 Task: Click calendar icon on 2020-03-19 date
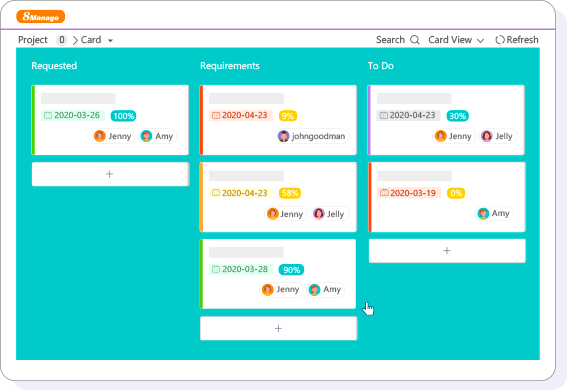384,193
